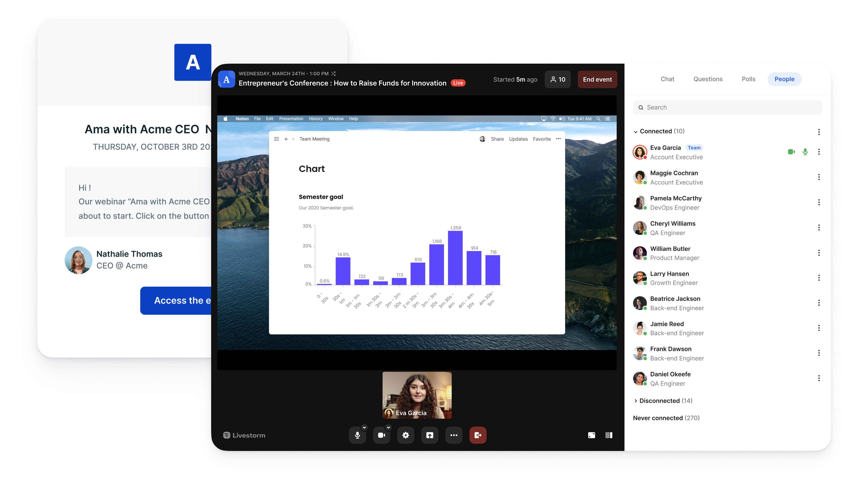Open Beatrice Jackson's row options menu

tap(819, 303)
